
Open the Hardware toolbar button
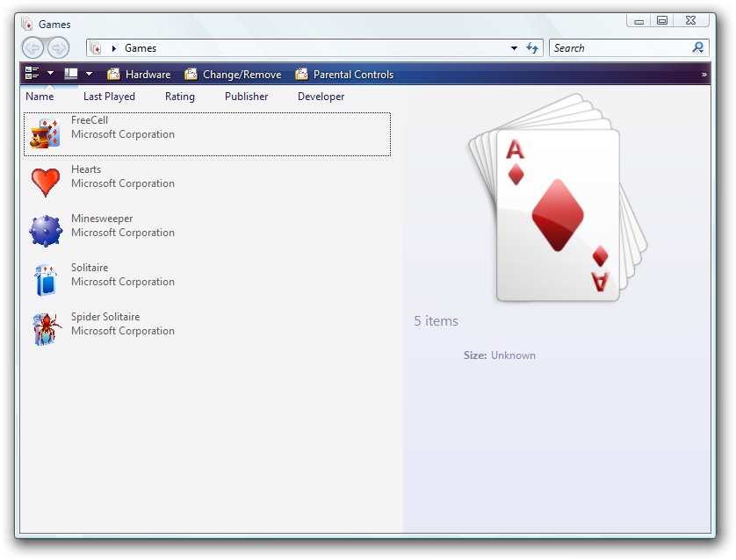[x=139, y=75]
